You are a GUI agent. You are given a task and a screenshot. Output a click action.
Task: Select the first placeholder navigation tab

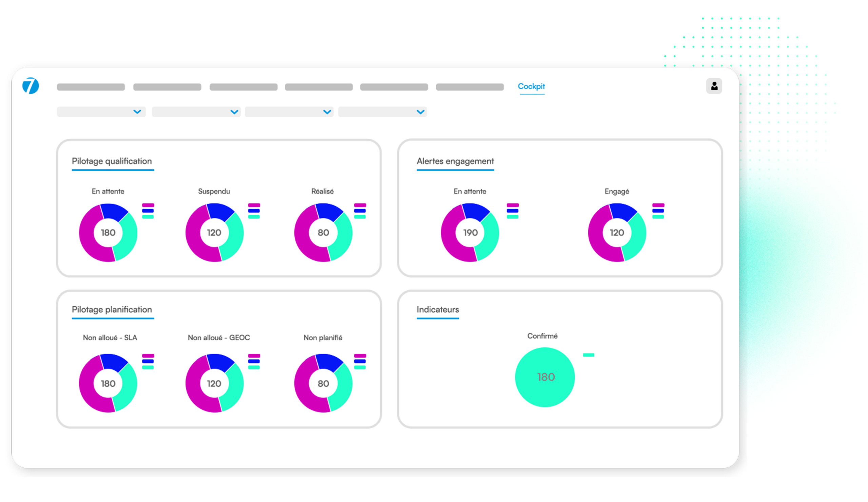(x=91, y=87)
